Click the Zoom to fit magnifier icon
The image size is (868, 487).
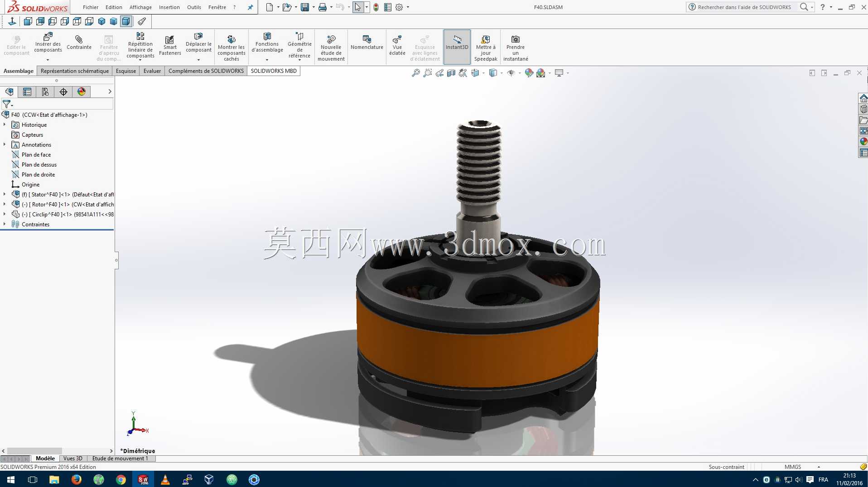(x=415, y=73)
